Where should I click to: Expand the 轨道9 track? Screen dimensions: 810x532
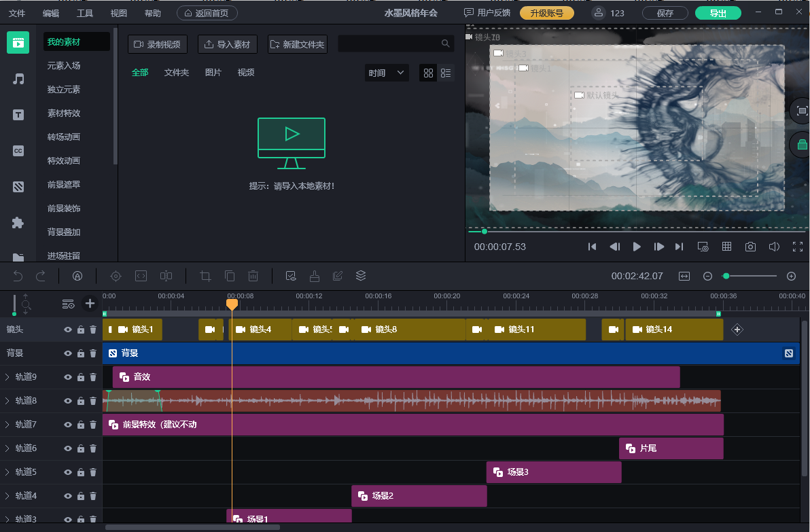coord(7,377)
